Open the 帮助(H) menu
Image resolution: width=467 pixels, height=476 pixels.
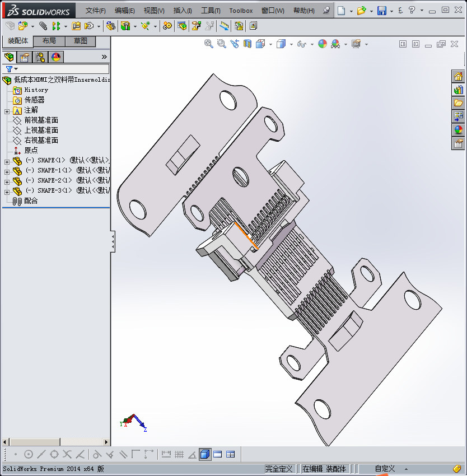[303, 11]
